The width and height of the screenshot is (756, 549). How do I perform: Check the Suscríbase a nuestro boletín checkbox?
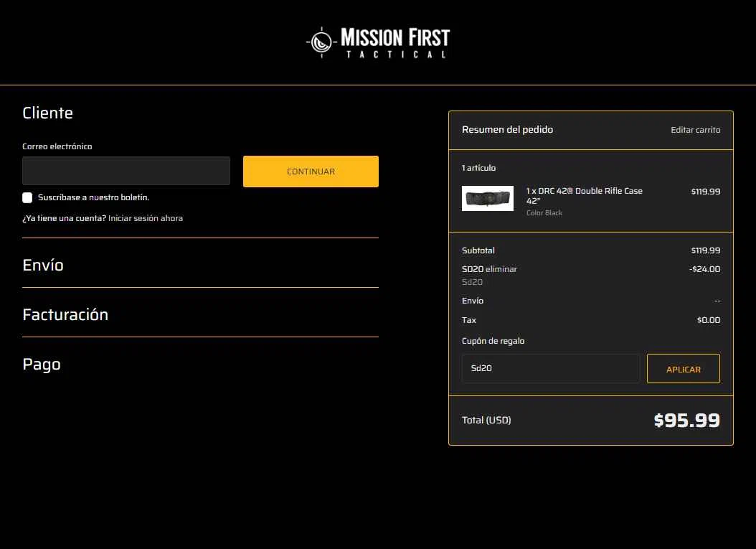27,197
